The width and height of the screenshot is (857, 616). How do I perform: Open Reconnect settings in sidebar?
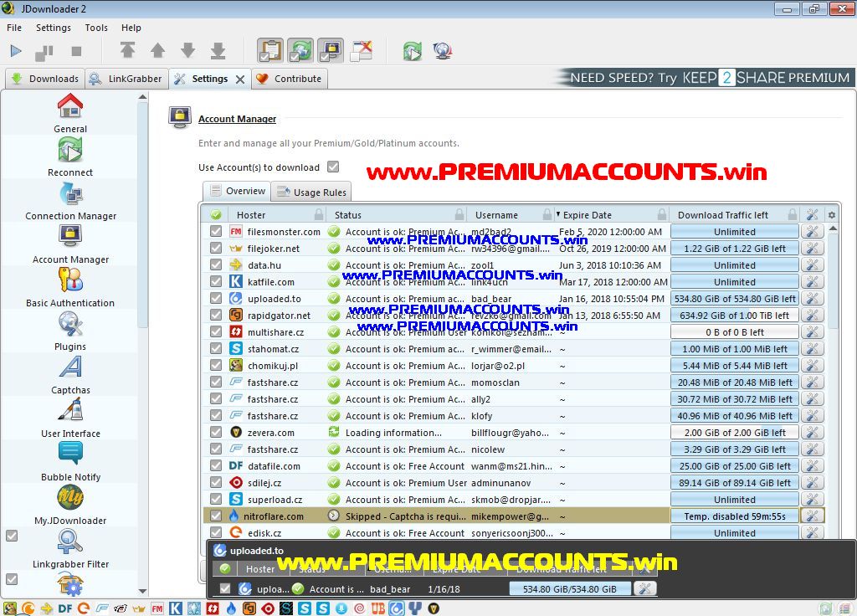tap(70, 157)
